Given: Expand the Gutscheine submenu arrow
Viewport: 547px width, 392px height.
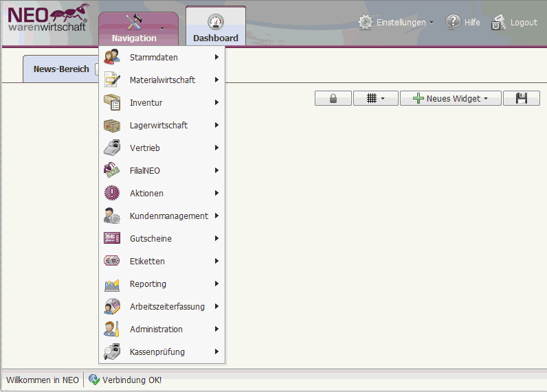Looking at the screenshot, I should 216,238.
